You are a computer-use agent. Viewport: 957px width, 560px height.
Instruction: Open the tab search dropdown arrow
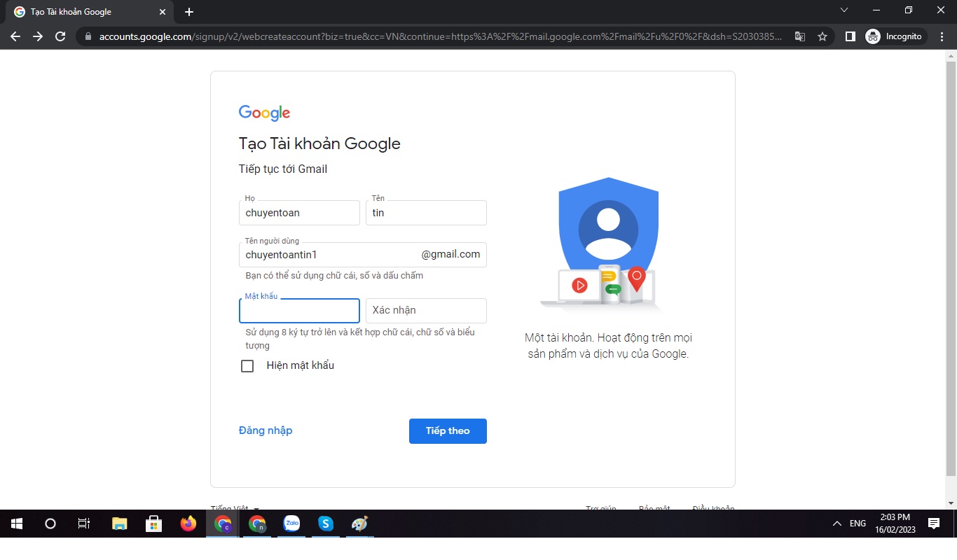(x=844, y=10)
